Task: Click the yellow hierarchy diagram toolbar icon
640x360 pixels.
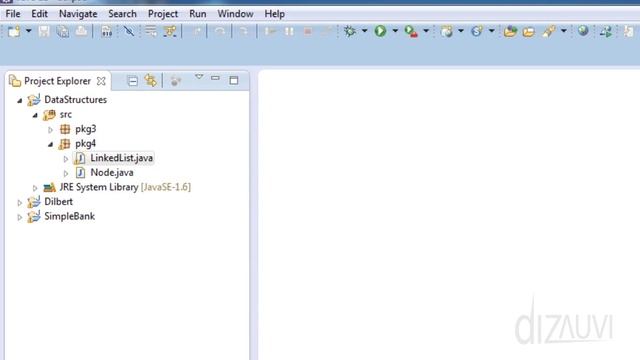Action: tap(170, 31)
